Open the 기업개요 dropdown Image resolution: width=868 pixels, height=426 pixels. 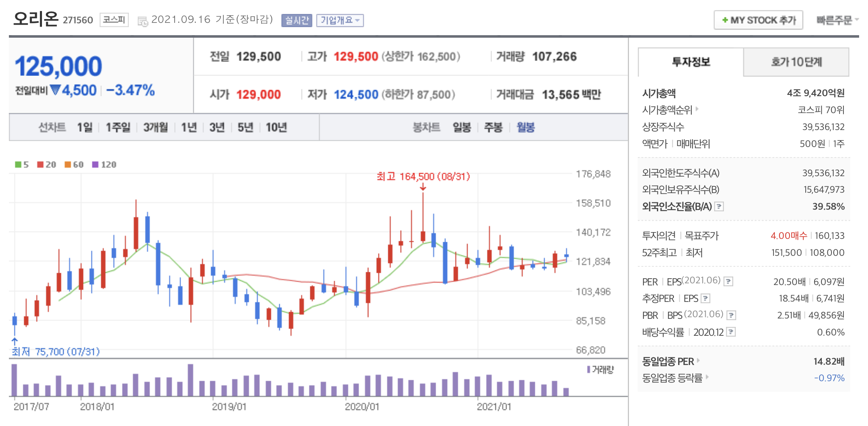click(x=340, y=20)
